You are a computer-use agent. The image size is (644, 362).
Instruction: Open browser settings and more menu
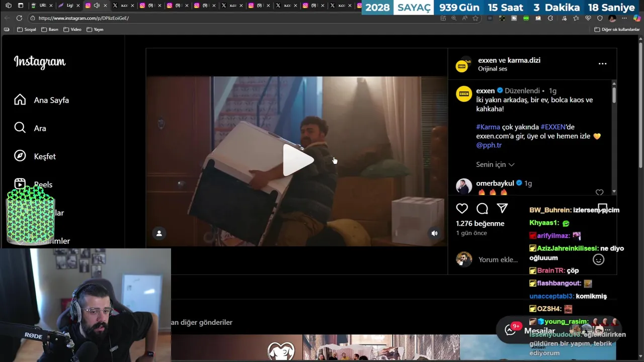(x=624, y=18)
